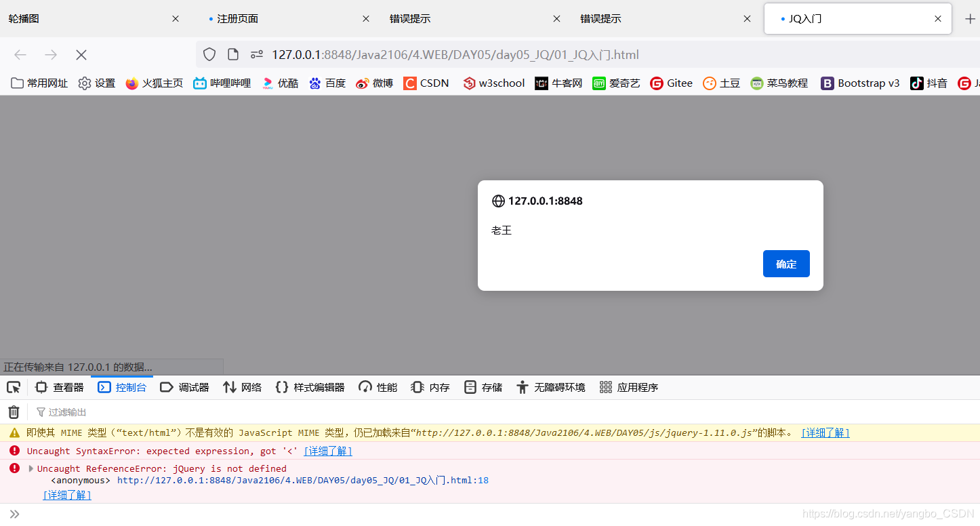Switch to the 网络 devtools panel
Image resolution: width=980 pixels, height=526 pixels.
242,388
